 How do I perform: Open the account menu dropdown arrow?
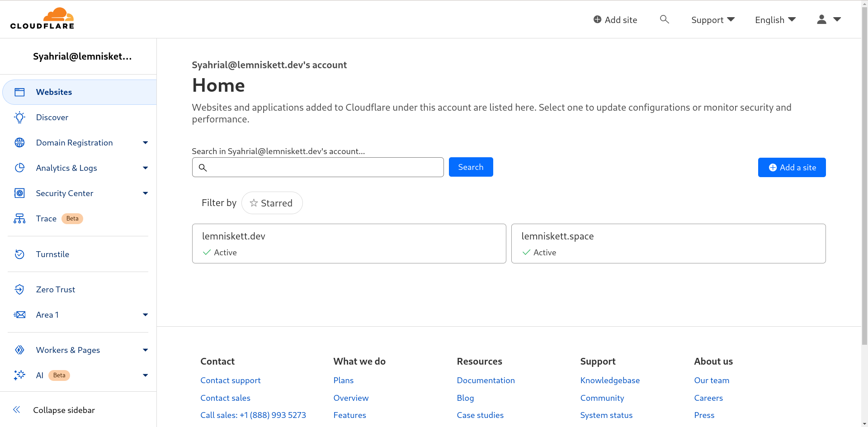point(837,19)
